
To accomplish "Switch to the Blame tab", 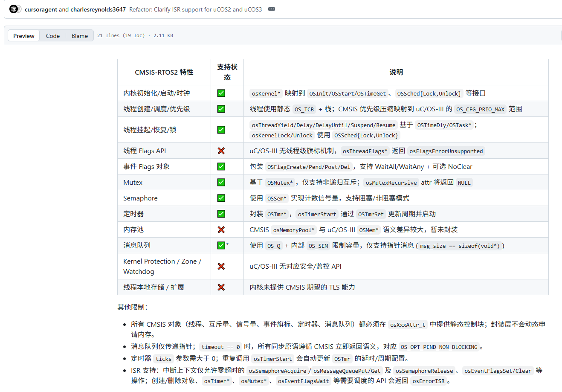I will click(79, 35).
